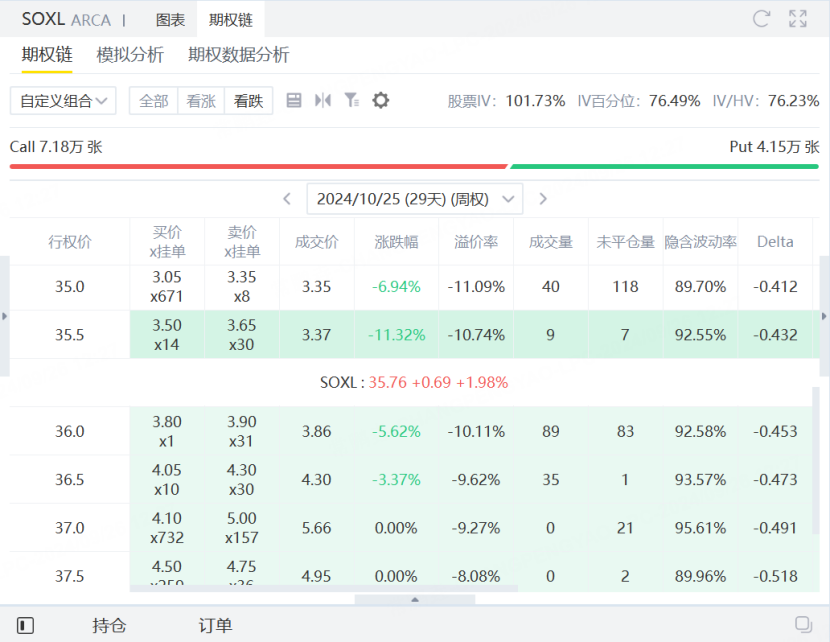Click bid price 4.10 x732
This screenshot has width=830, height=642.
tap(167, 527)
